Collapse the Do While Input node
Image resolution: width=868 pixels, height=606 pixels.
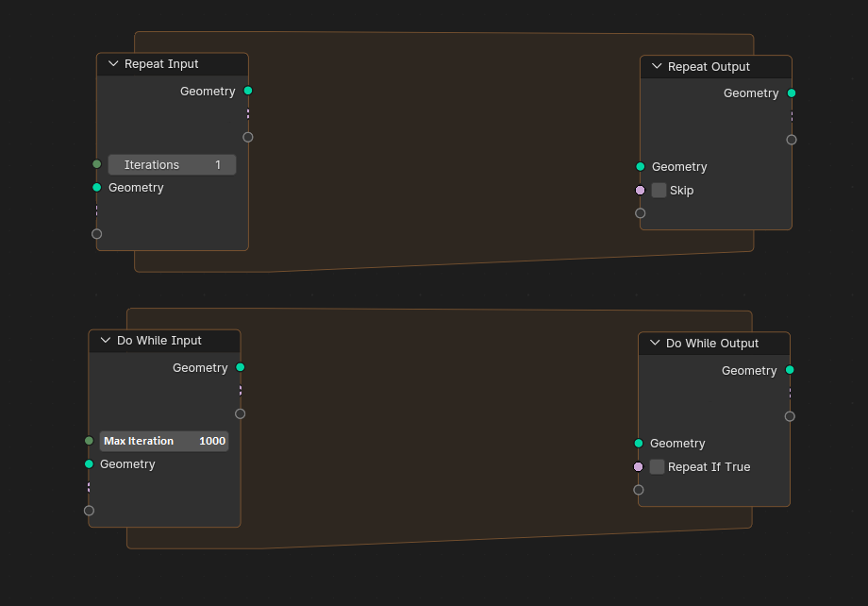click(106, 340)
